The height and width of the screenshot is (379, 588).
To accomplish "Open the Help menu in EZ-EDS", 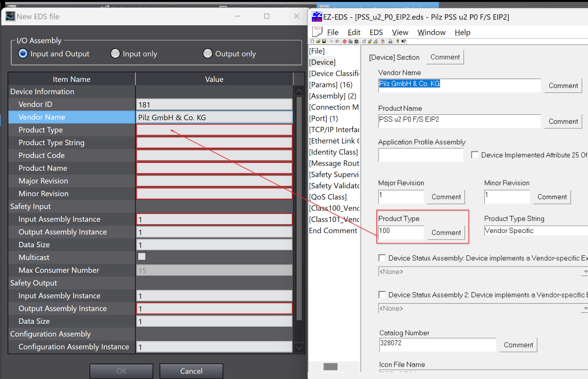I will (462, 32).
